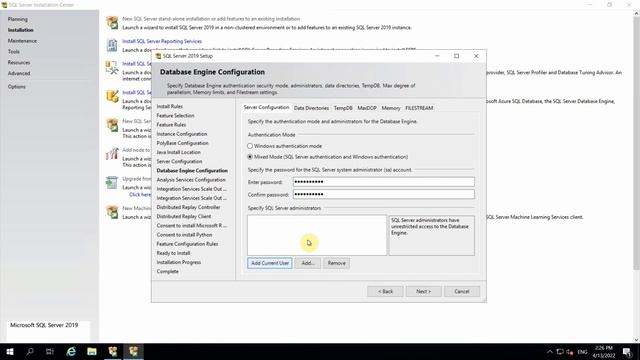Click the SQL Server 2019 Setup title icon

click(x=158, y=56)
